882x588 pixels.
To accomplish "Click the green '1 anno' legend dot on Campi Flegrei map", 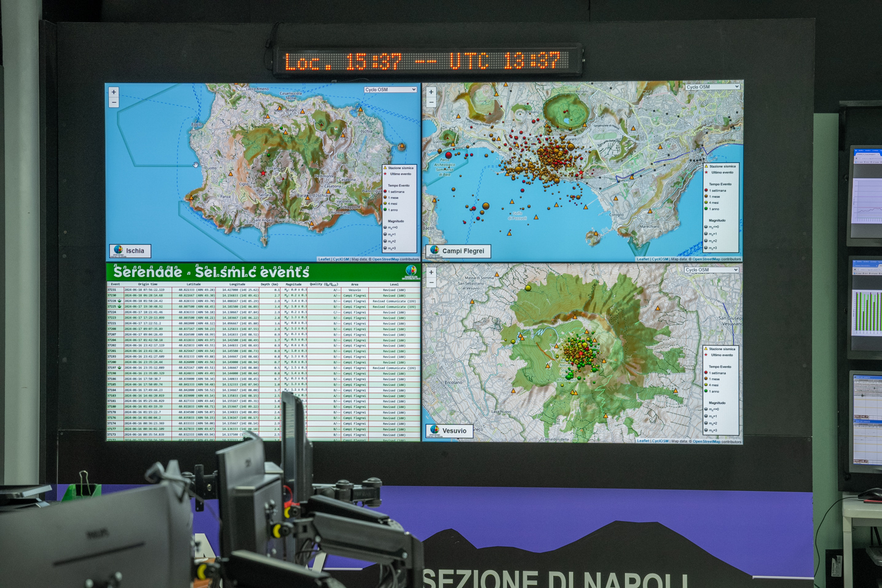I will [x=706, y=209].
